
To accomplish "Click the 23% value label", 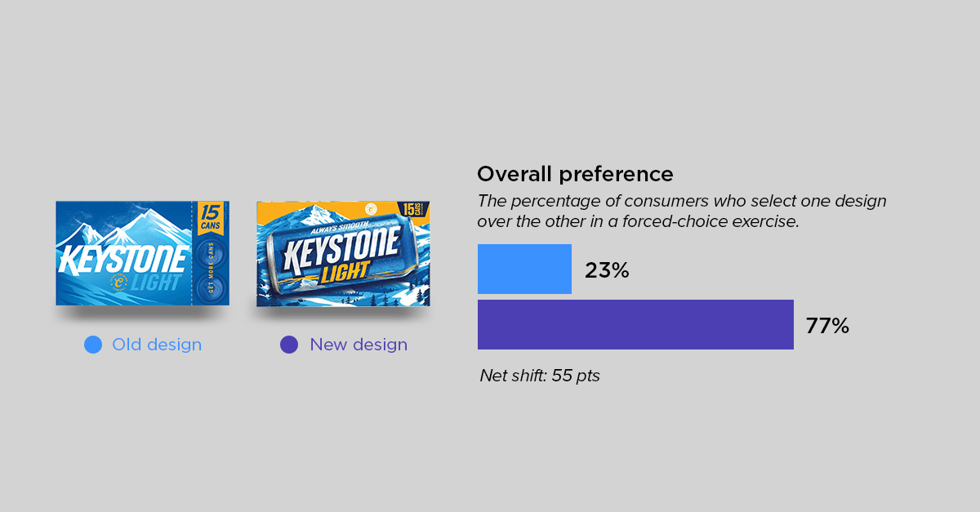I will click(x=607, y=270).
